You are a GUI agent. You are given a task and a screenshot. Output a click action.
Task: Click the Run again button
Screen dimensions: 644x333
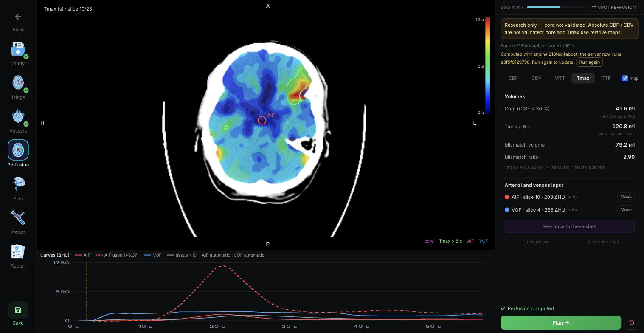589,62
